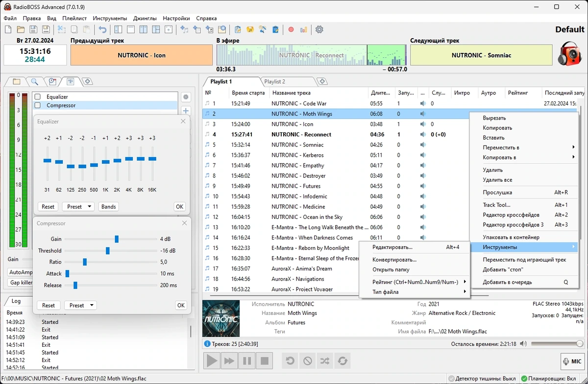Viewport: 588px width, 384px height.
Task: Open the 'Справка' menu
Action: [206, 18]
